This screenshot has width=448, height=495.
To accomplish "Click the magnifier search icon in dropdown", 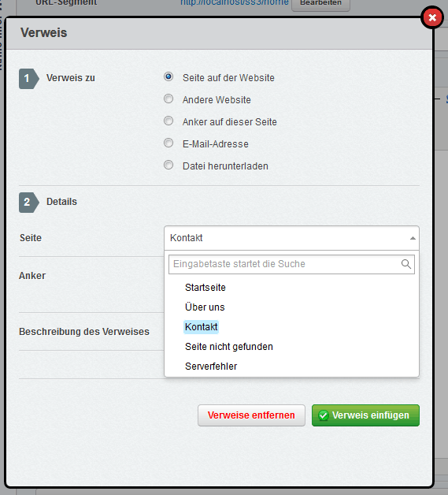I will coord(405,264).
